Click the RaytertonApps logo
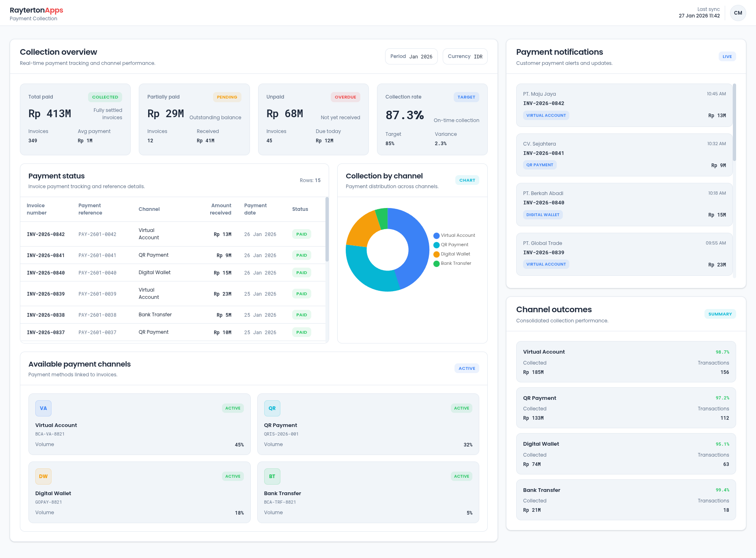This screenshot has width=756, height=558. [x=36, y=10]
